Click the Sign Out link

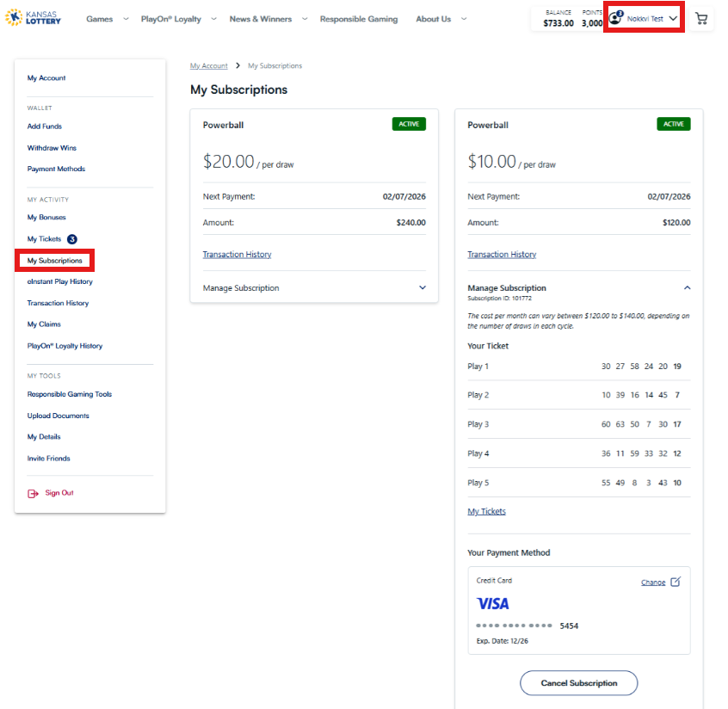59,493
